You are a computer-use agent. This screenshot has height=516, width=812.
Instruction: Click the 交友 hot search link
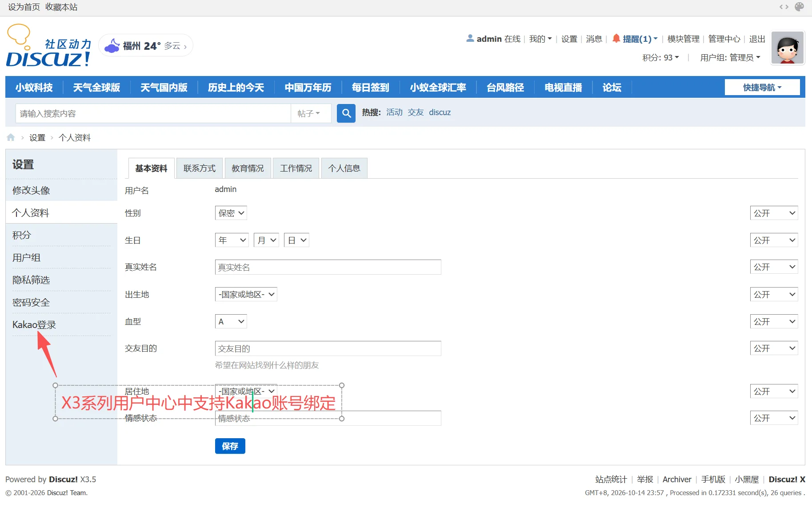(416, 112)
